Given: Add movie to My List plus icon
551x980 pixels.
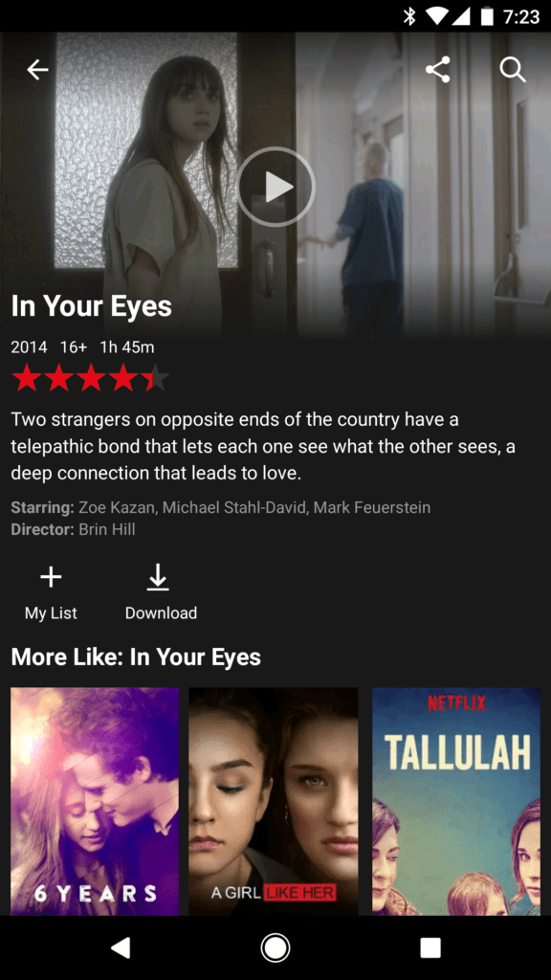Looking at the screenshot, I should coord(51,577).
